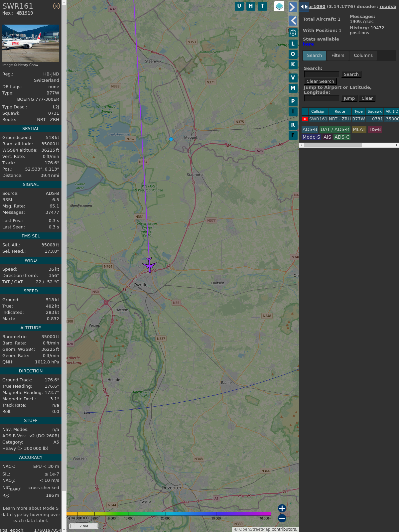Switch to the Search tab

tap(314, 56)
